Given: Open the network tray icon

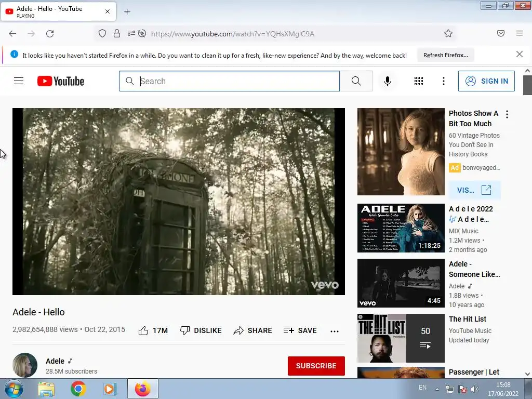Looking at the screenshot, I should click(x=450, y=389).
